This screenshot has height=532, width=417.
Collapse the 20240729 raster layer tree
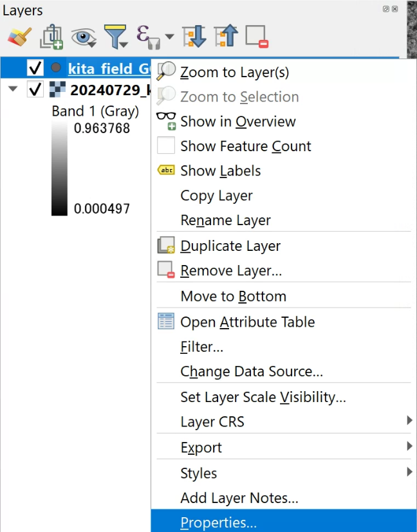point(13,89)
